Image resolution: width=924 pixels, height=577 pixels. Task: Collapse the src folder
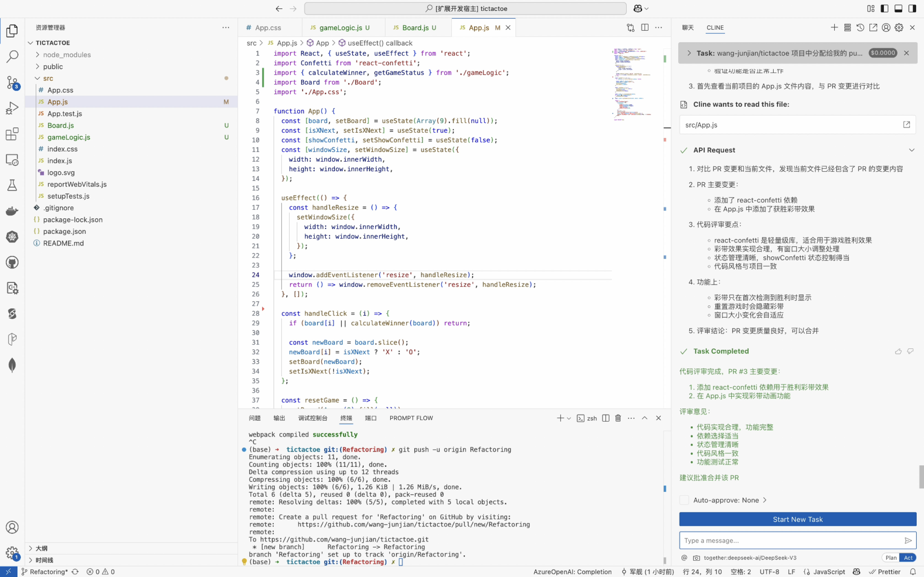tap(48, 78)
